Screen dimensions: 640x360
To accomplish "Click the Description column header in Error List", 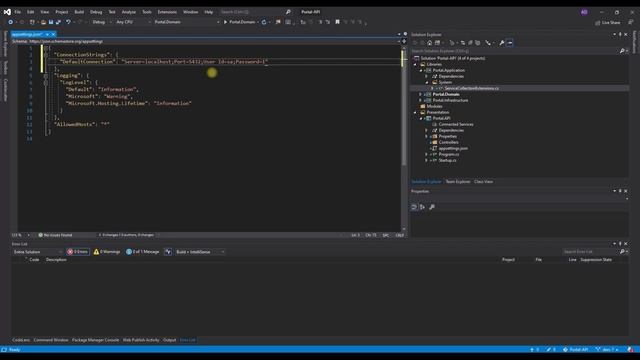I will (56, 260).
